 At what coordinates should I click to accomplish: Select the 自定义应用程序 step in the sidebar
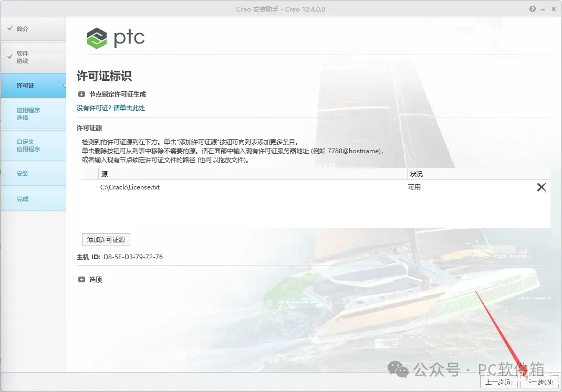(x=33, y=145)
